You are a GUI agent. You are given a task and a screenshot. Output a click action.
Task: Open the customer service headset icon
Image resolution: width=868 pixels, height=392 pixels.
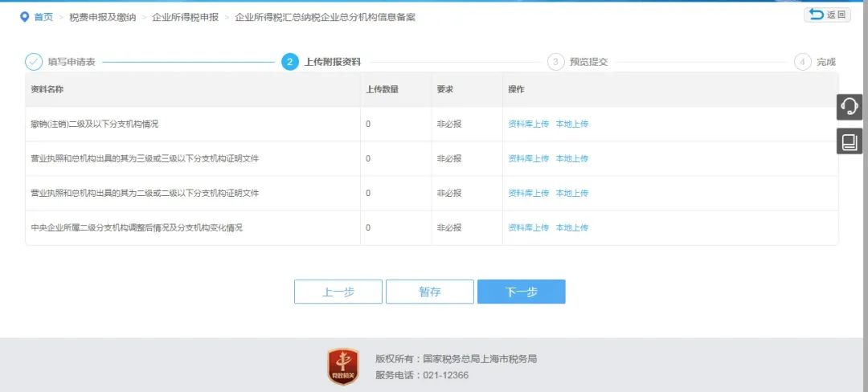850,107
